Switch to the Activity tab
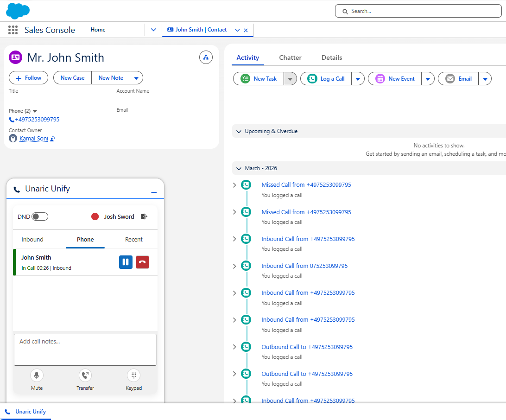This screenshot has width=506, height=420. (x=248, y=57)
